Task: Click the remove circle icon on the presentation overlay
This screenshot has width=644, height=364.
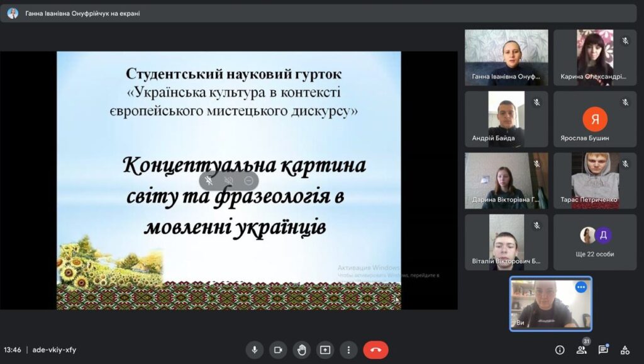Action: pyautogui.click(x=248, y=181)
